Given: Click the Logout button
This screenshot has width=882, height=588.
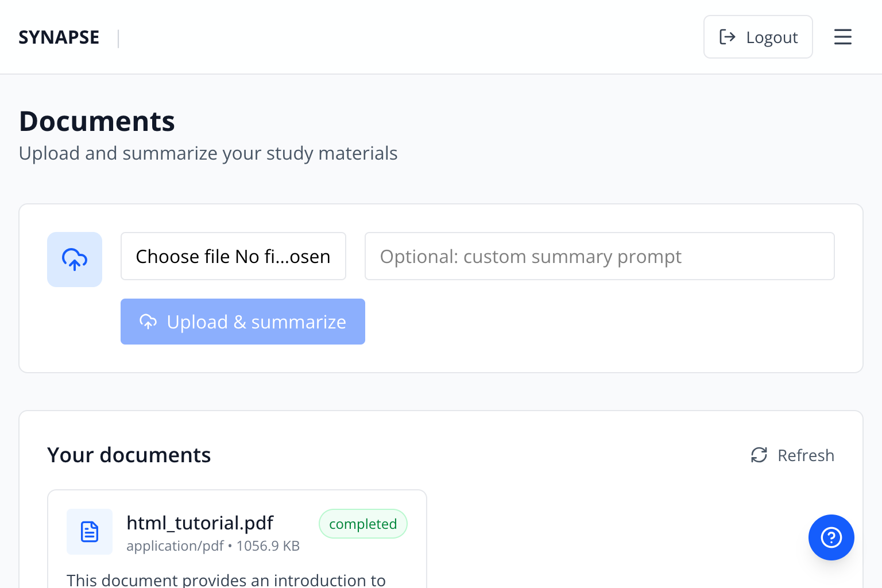Looking at the screenshot, I should coord(758,37).
